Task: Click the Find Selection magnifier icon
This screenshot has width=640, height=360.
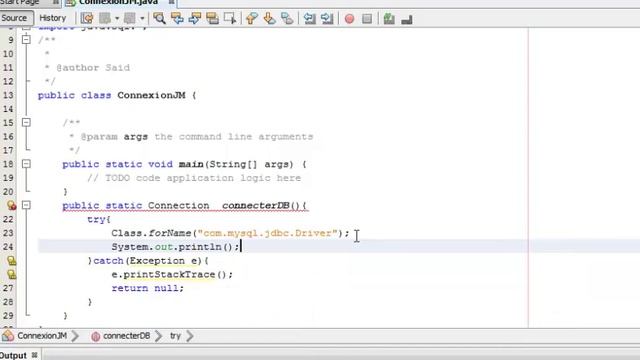Action: [x=159, y=18]
